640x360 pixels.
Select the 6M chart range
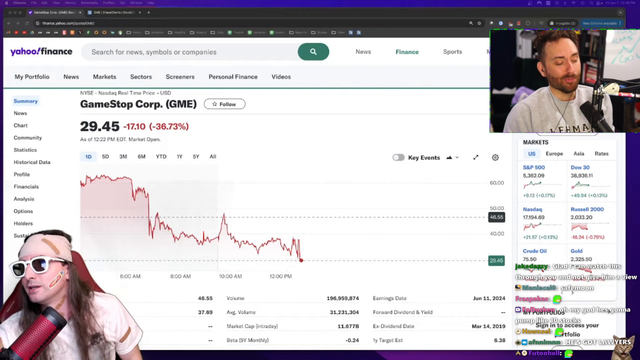(x=141, y=157)
